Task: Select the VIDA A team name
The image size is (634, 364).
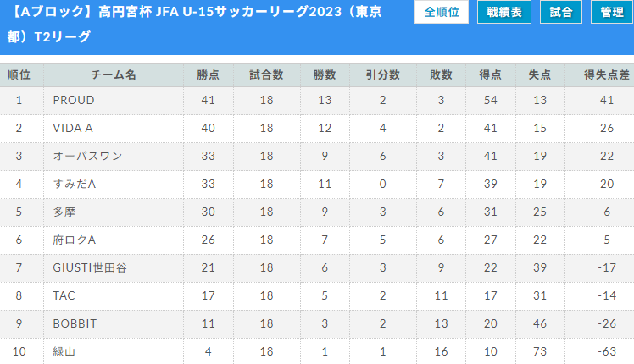Action: click(73, 128)
